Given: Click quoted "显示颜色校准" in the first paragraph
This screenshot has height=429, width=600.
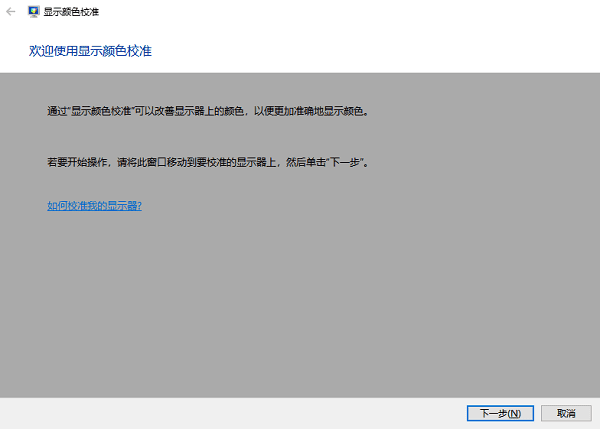Looking at the screenshot, I should [101, 111].
